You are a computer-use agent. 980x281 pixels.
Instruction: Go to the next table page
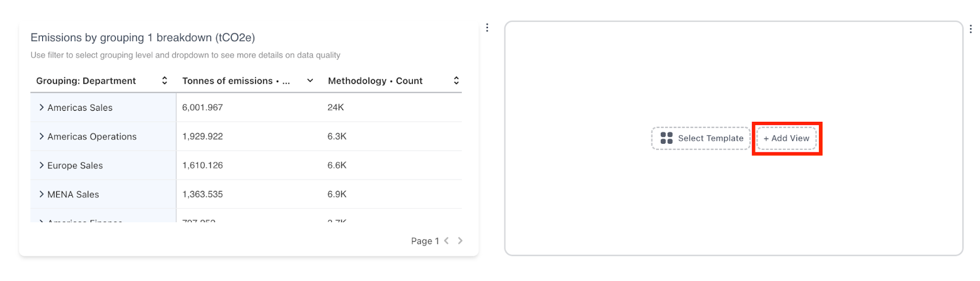click(x=460, y=241)
